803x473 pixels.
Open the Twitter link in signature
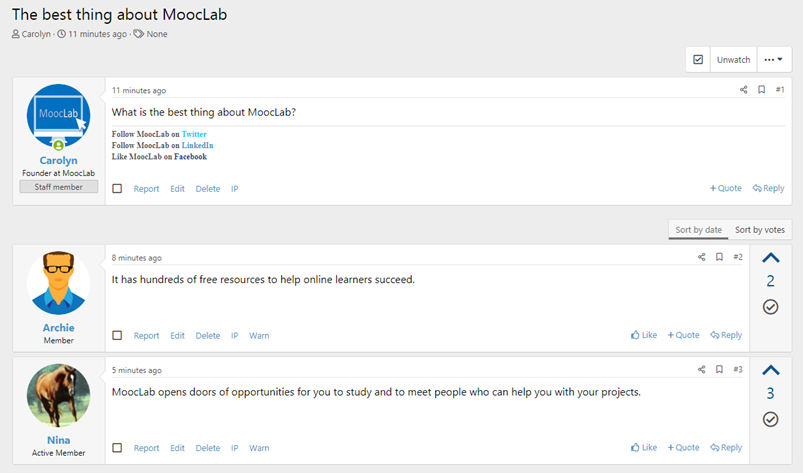[194, 134]
